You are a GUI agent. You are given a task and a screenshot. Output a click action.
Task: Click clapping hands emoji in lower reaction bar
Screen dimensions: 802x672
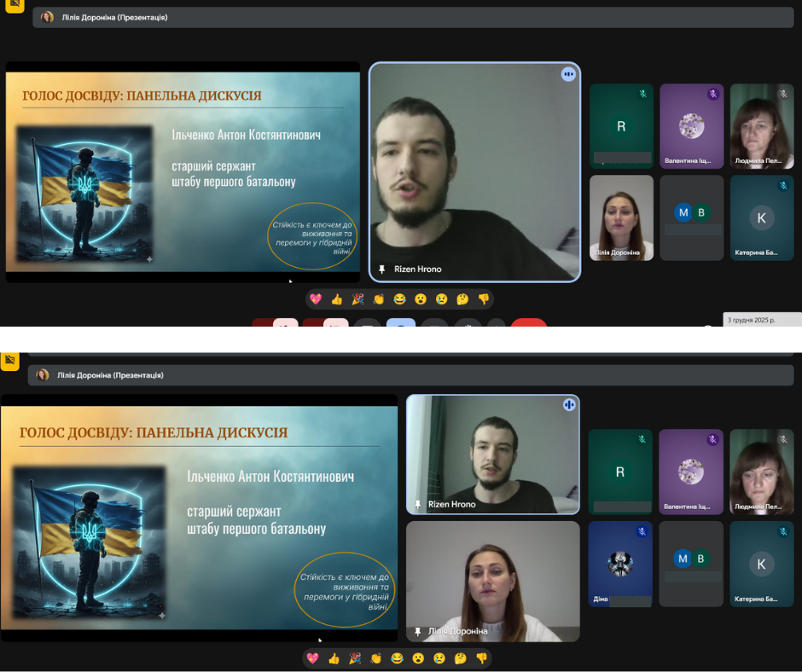point(378,658)
